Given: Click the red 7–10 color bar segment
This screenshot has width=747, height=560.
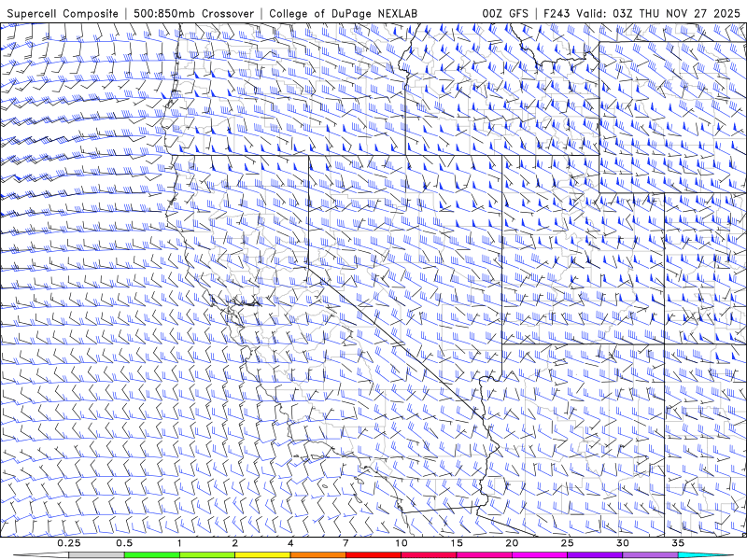Looking at the screenshot, I should (x=373, y=555).
